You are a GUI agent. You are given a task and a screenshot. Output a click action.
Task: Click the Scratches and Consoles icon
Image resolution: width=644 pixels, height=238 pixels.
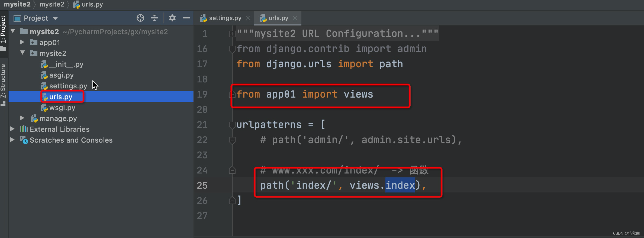24,140
